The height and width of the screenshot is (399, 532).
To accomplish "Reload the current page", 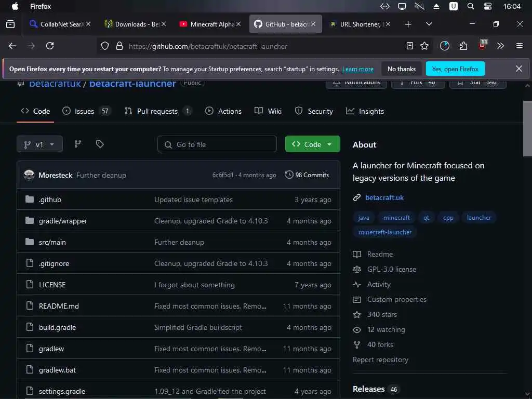I will (x=50, y=46).
